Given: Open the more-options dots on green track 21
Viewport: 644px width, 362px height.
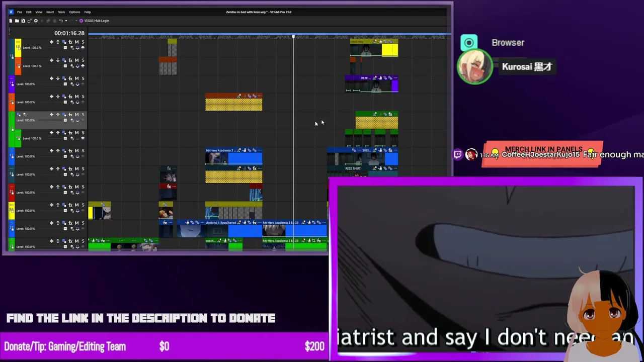Looking at the screenshot, I should [x=12, y=115].
